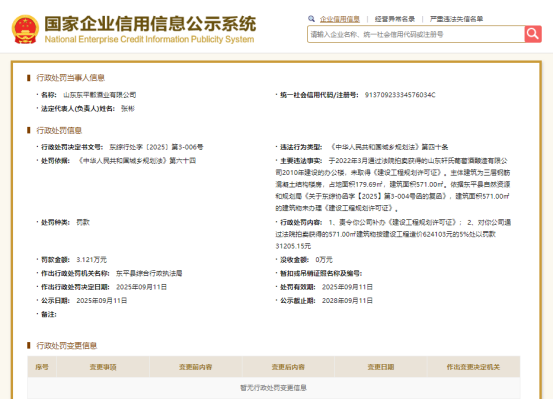Image resolution: width=554 pixels, height=400 pixels.
Task: Switch to the 严重违法失信名单 tab
Action: (456, 19)
